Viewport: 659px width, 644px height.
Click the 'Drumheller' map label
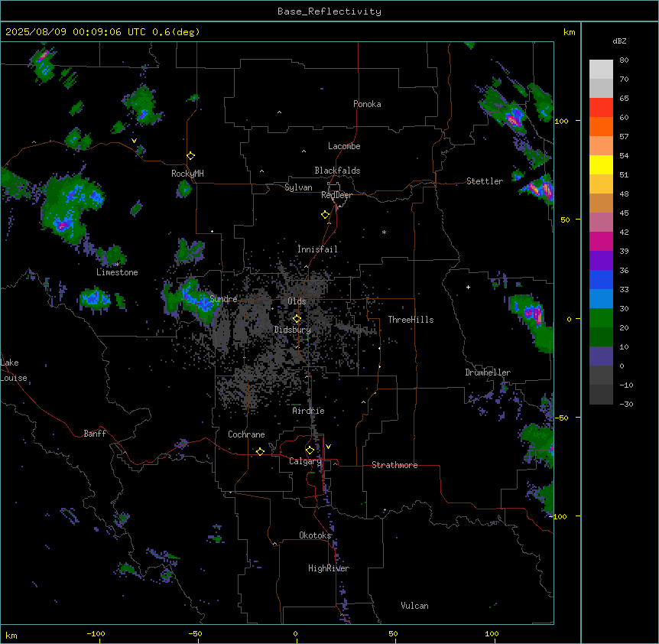tap(488, 372)
